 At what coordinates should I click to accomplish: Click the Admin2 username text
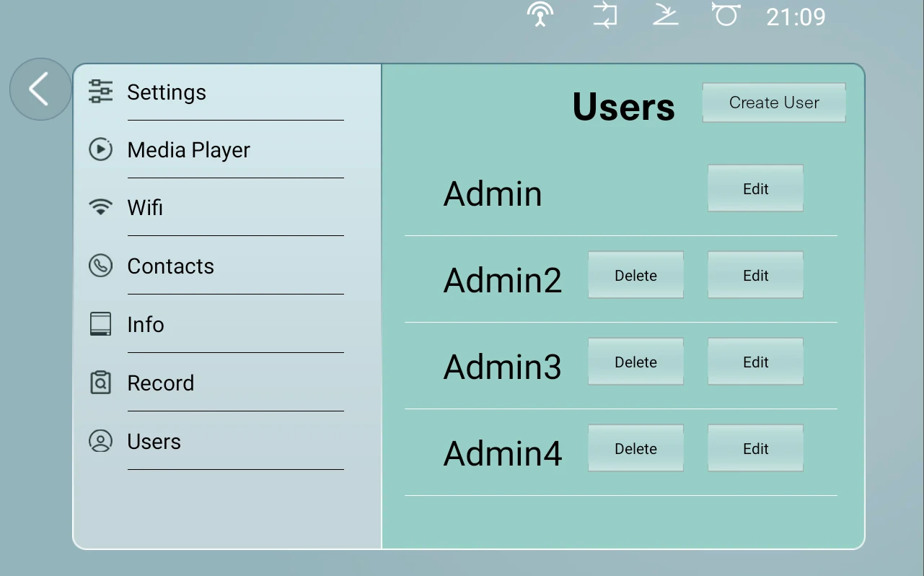[x=503, y=280]
